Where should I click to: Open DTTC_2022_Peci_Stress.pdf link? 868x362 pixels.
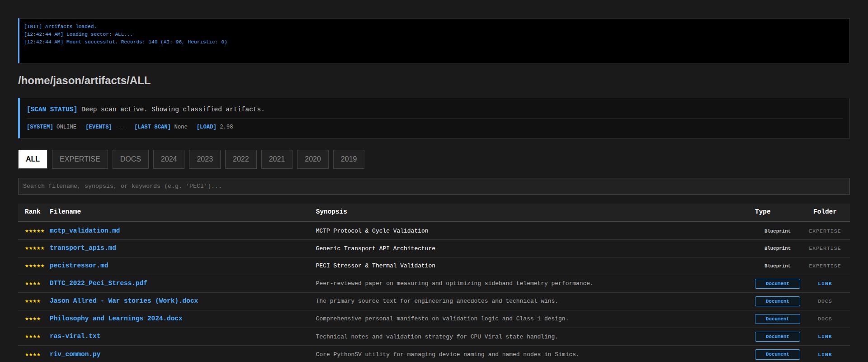[98, 283]
